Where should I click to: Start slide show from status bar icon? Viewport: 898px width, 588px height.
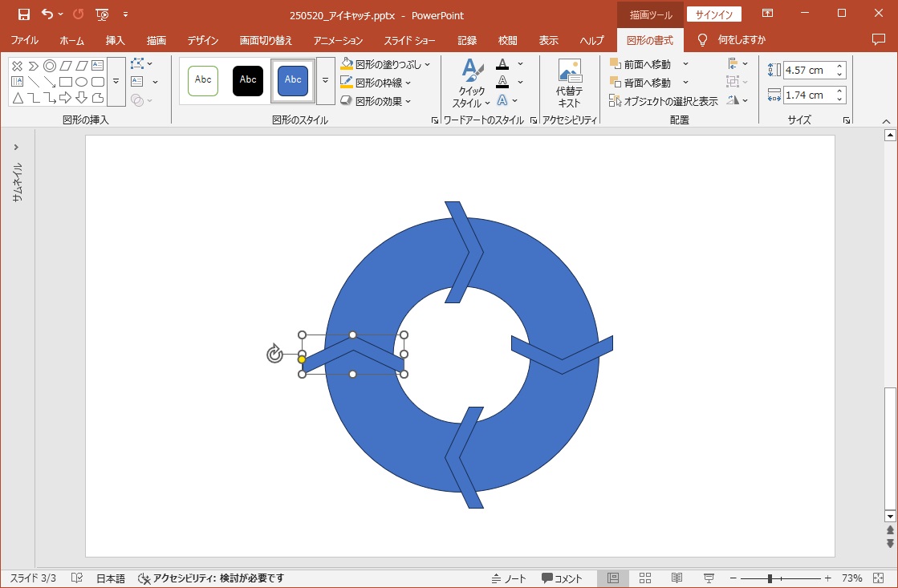point(709,578)
